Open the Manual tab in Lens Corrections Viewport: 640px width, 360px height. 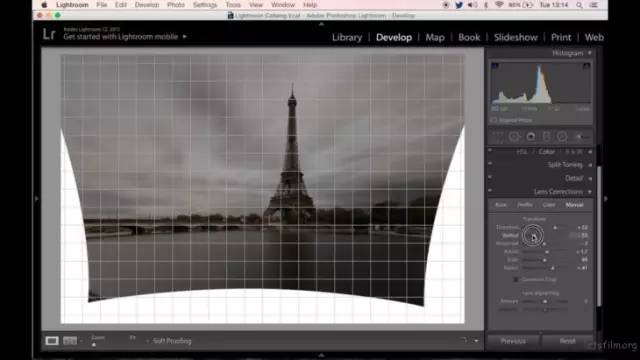point(574,205)
